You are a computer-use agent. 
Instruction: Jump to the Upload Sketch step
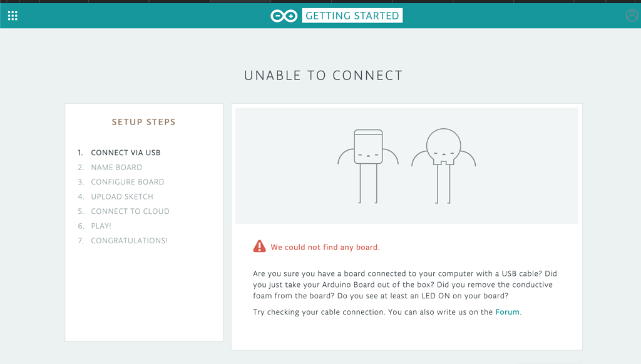pos(122,196)
